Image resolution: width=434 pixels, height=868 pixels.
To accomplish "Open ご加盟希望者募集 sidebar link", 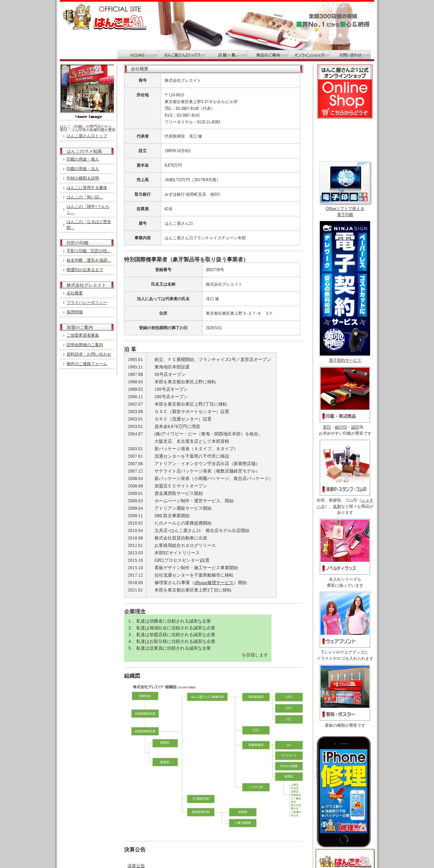I will click(83, 335).
